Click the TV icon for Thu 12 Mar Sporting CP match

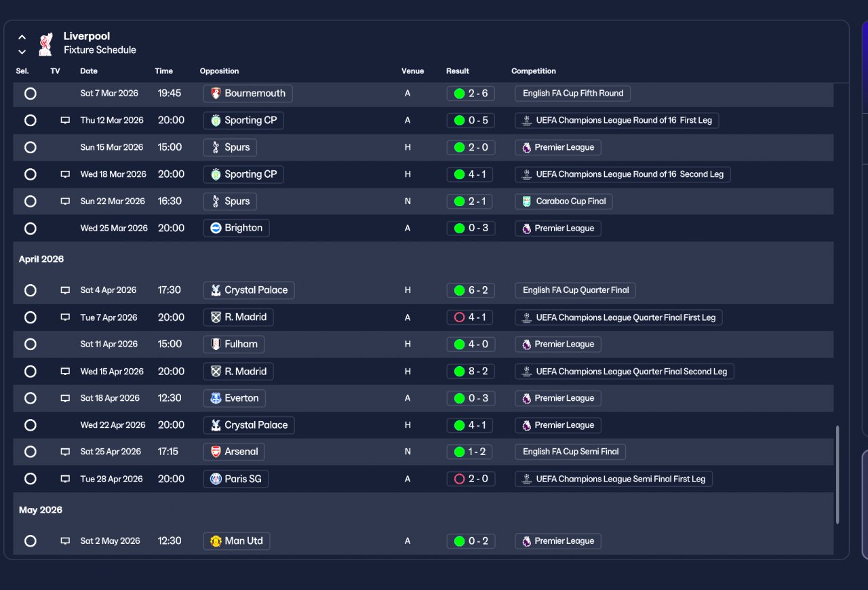[65, 120]
